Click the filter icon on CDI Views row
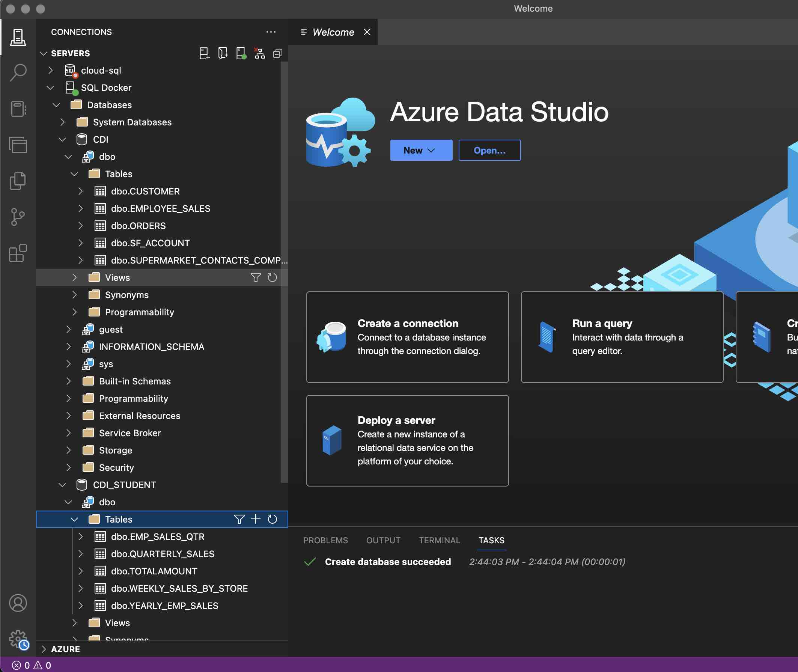The height and width of the screenshot is (672, 798). point(256,277)
